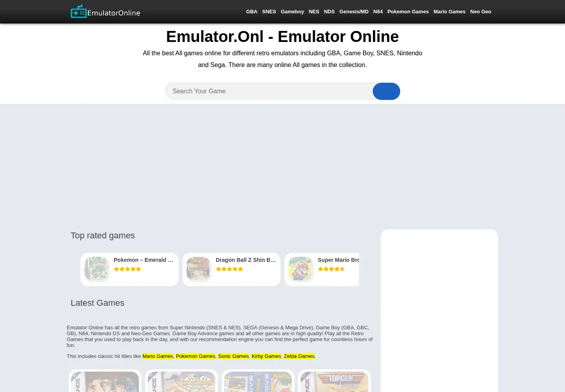Open the Top Gun game cover
Screen dimensions: 565x392
pos(334,381)
